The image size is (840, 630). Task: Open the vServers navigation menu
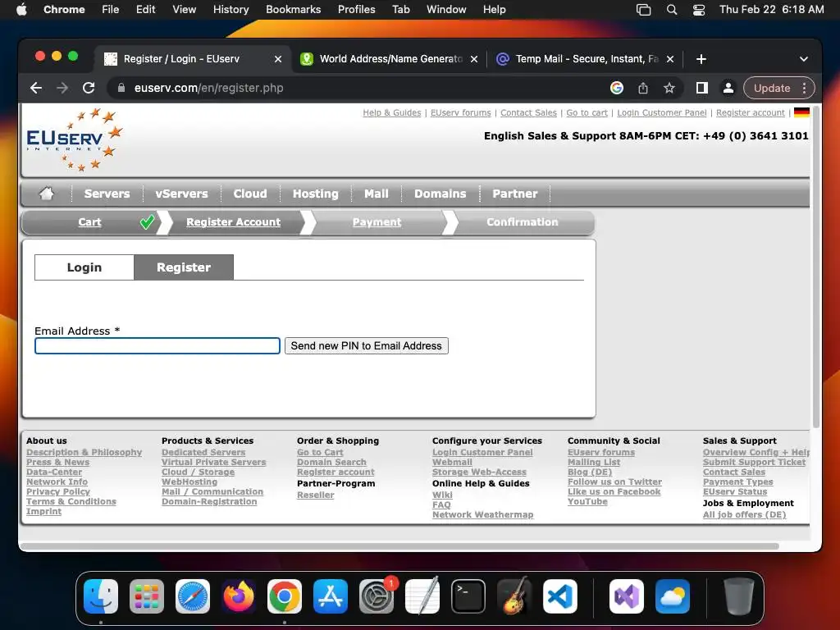(181, 194)
